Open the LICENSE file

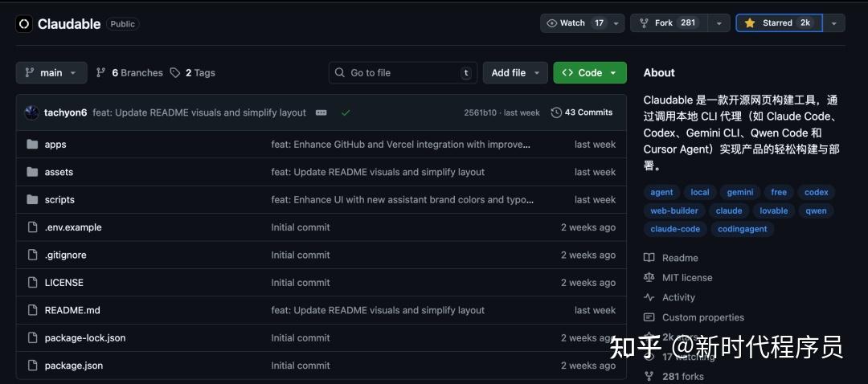pos(63,283)
